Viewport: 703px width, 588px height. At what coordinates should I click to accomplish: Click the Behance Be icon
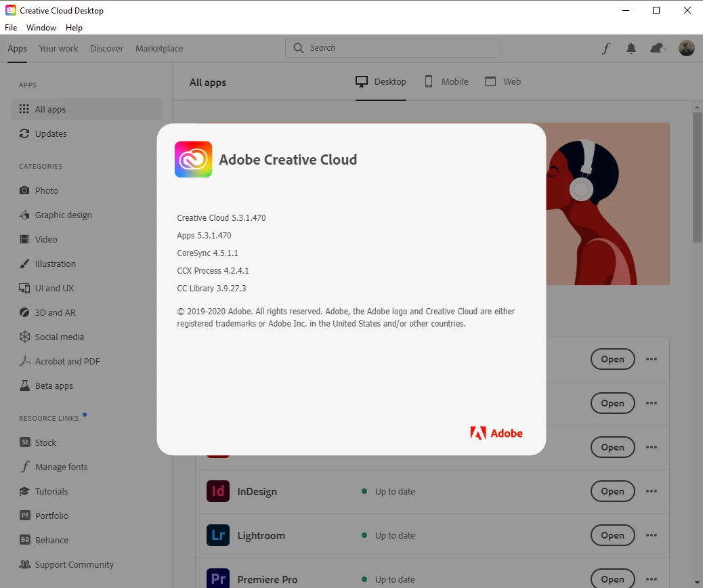tap(25, 539)
